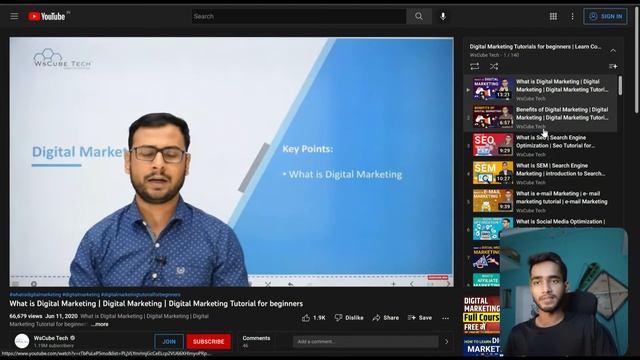This screenshot has width=640, height=360.
Task: Expand comments with right arrow
Action: click(x=447, y=342)
